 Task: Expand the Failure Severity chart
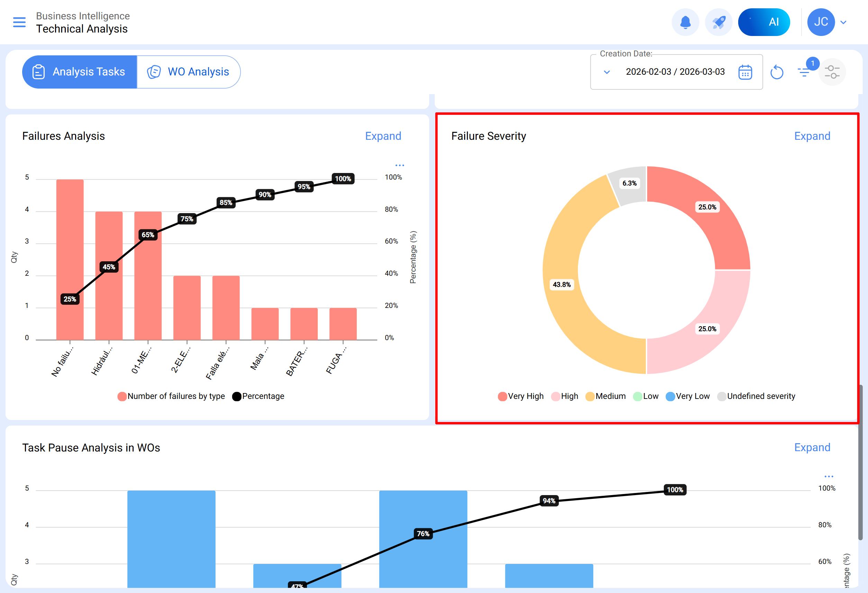tap(812, 136)
